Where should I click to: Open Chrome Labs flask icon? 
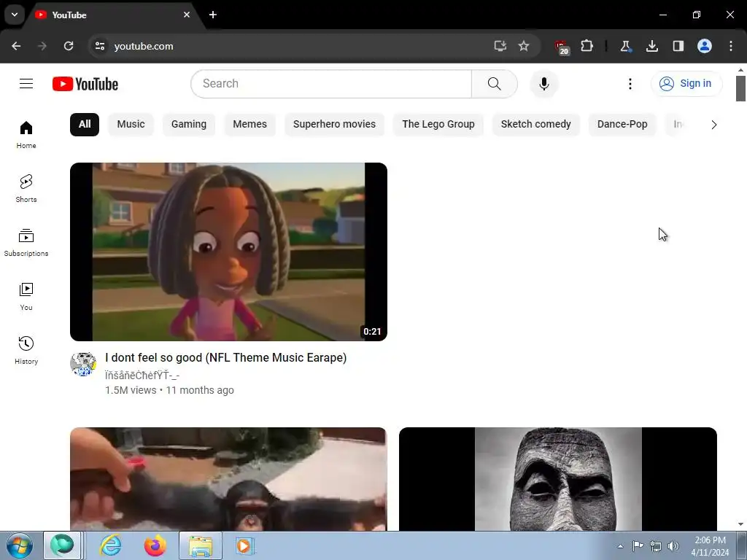click(x=625, y=46)
